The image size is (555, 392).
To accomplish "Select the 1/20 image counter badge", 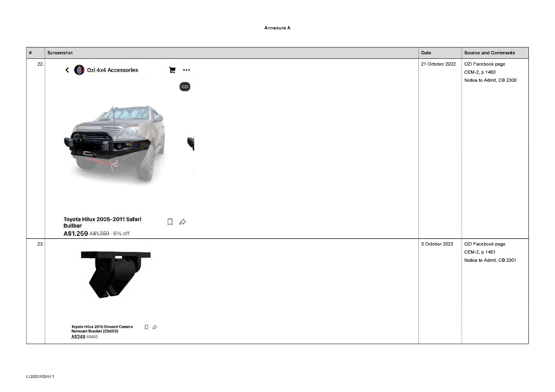I will point(184,87).
